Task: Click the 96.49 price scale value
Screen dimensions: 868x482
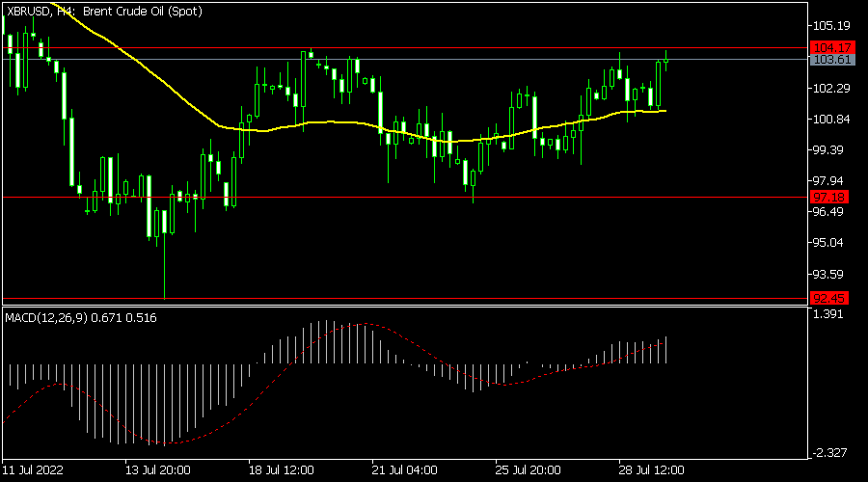Action: (828, 212)
